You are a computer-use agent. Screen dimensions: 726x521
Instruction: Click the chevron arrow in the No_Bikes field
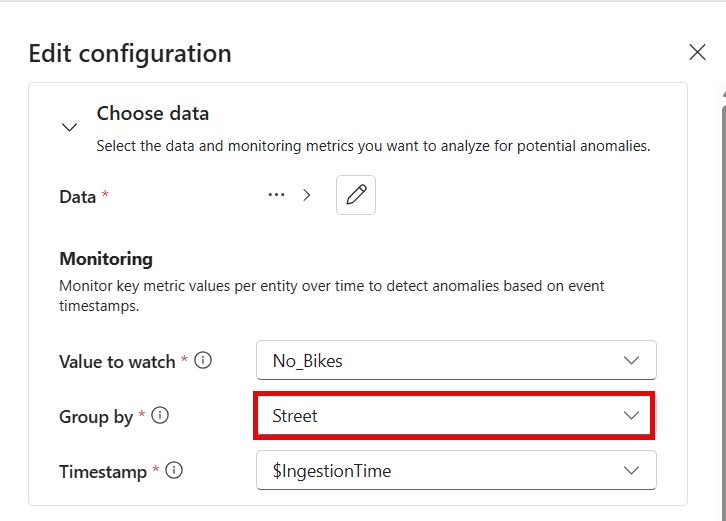click(x=631, y=360)
